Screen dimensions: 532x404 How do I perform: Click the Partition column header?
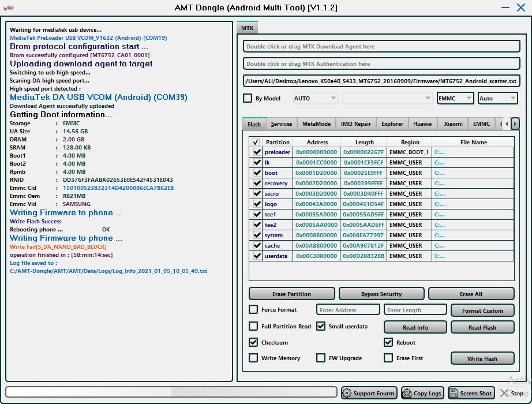[278, 142]
